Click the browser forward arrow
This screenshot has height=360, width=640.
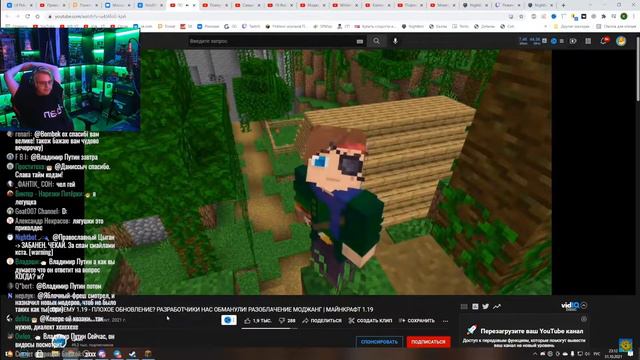point(18,16)
